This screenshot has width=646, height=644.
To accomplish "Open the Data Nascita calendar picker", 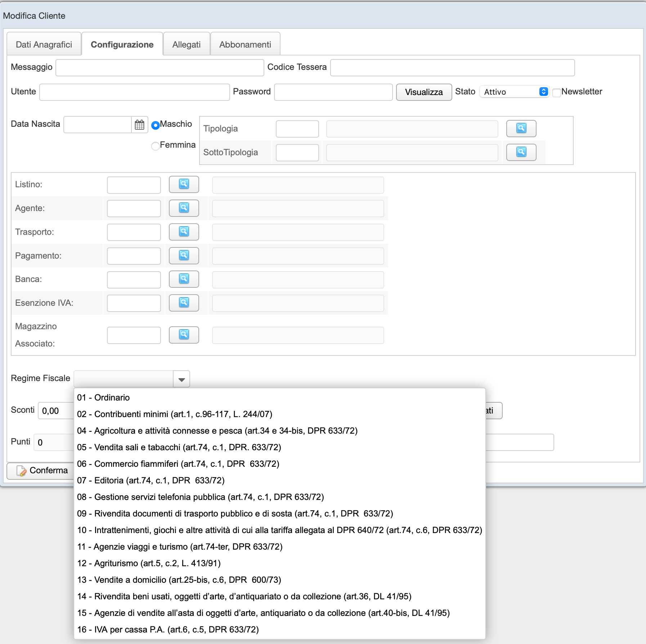I will click(140, 125).
